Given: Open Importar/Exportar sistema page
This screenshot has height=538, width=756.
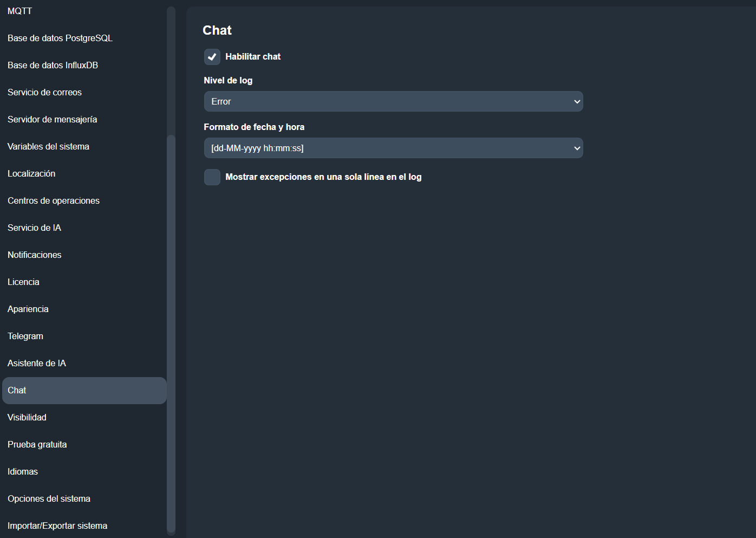Looking at the screenshot, I should (x=57, y=526).
